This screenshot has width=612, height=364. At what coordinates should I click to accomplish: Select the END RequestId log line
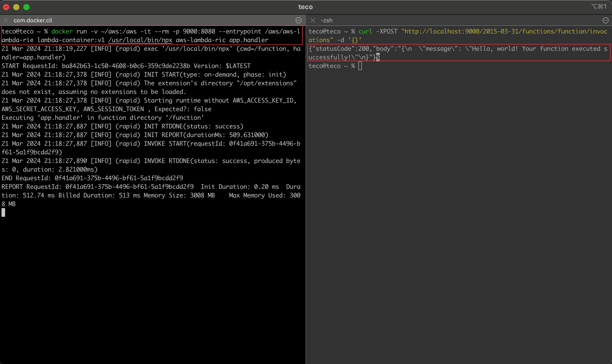pos(92,178)
